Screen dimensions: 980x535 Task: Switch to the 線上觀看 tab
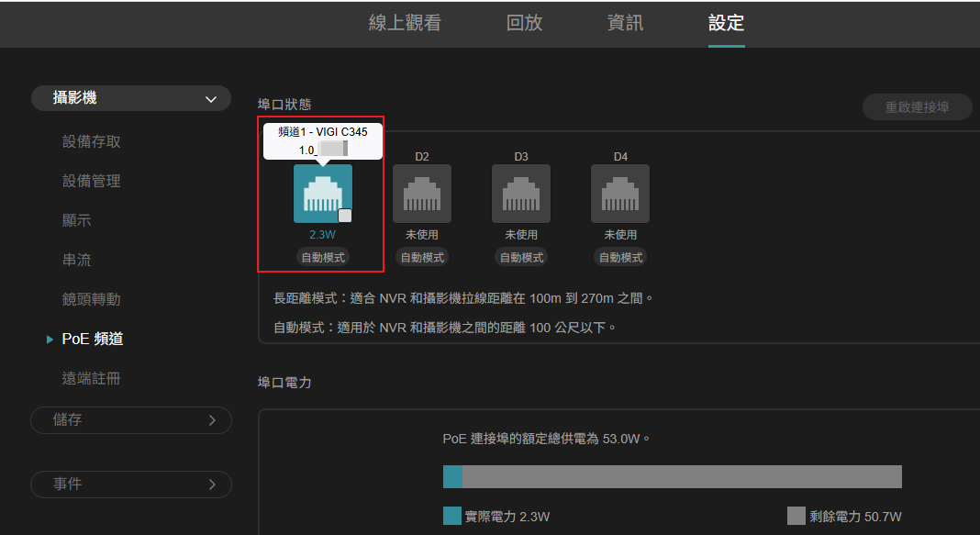(x=405, y=24)
